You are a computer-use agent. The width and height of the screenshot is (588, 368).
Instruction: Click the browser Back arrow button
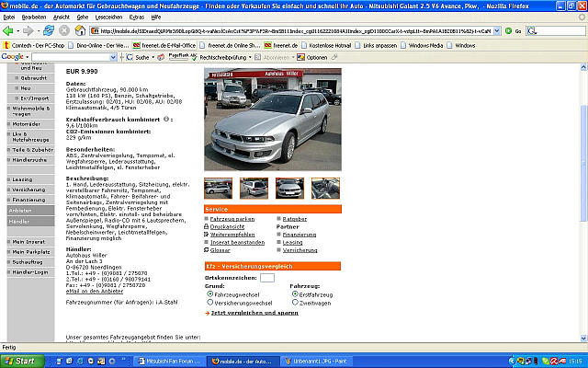coord(10,30)
